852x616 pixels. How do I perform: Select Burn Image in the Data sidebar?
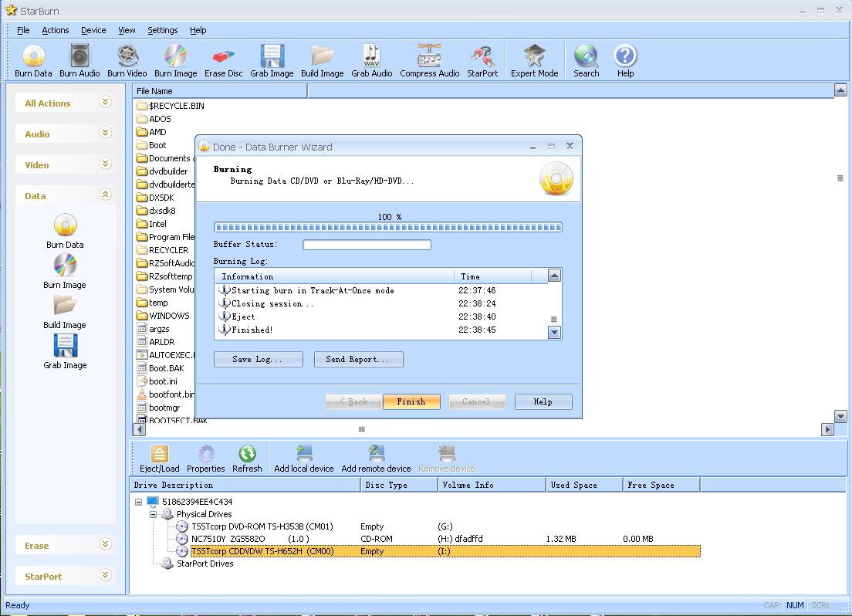(65, 272)
